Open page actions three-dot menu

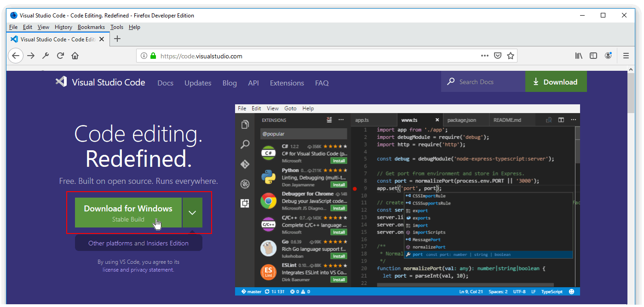(x=485, y=56)
